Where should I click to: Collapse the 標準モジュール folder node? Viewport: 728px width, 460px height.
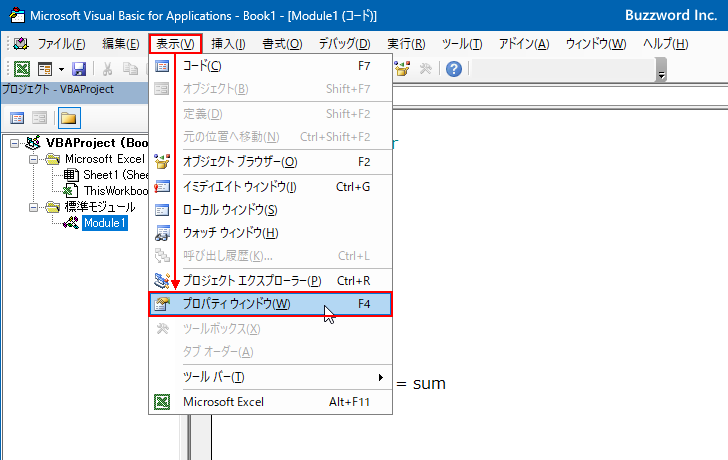(33, 207)
